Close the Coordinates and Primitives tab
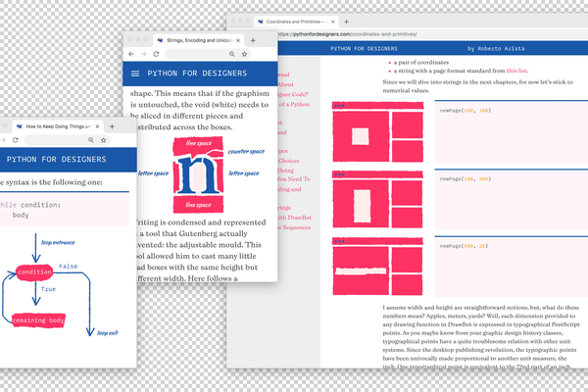 tap(333, 22)
